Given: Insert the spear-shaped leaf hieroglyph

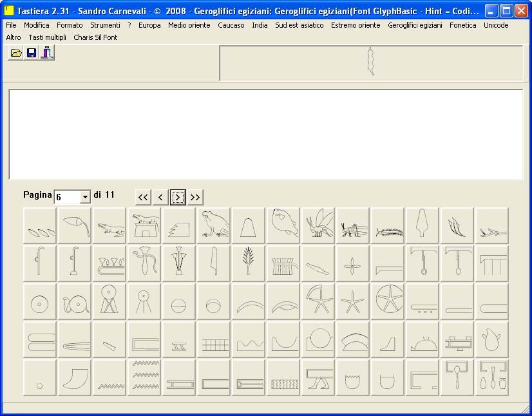Looking at the screenshot, I should (x=423, y=225).
